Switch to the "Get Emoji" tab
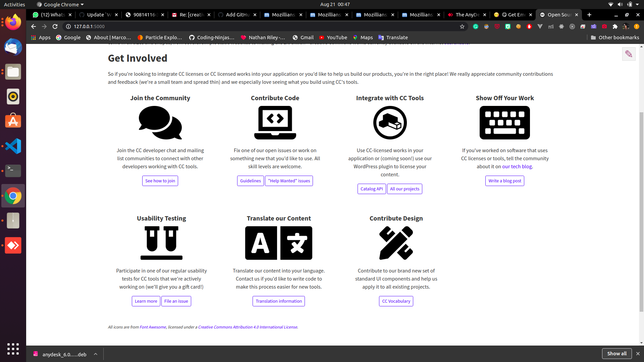644x362 pixels. [x=513, y=15]
